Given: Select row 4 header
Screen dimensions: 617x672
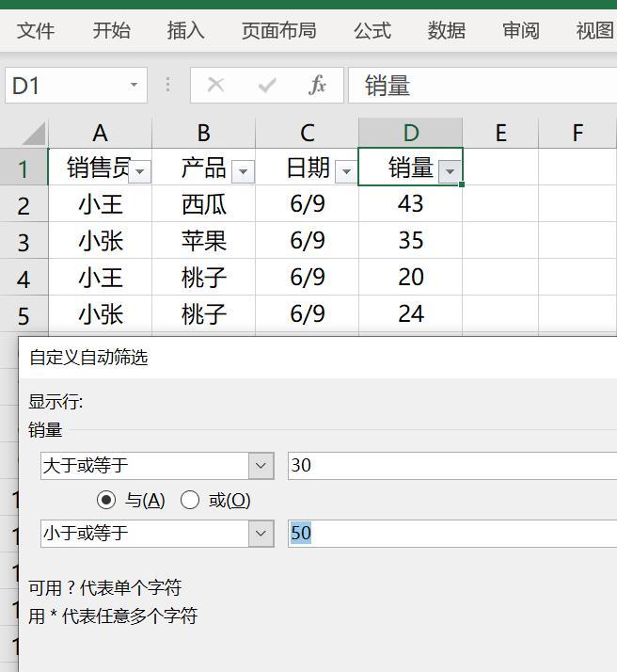Looking at the screenshot, I should click(24, 278).
